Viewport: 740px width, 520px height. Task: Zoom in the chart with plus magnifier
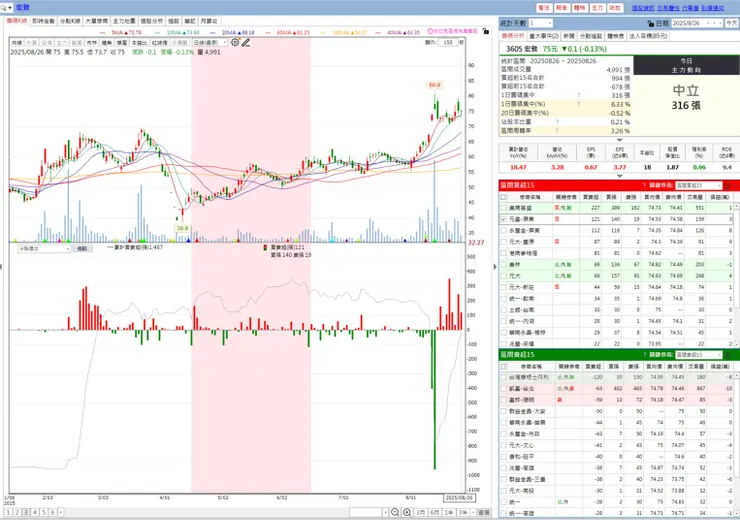click(407, 512)
